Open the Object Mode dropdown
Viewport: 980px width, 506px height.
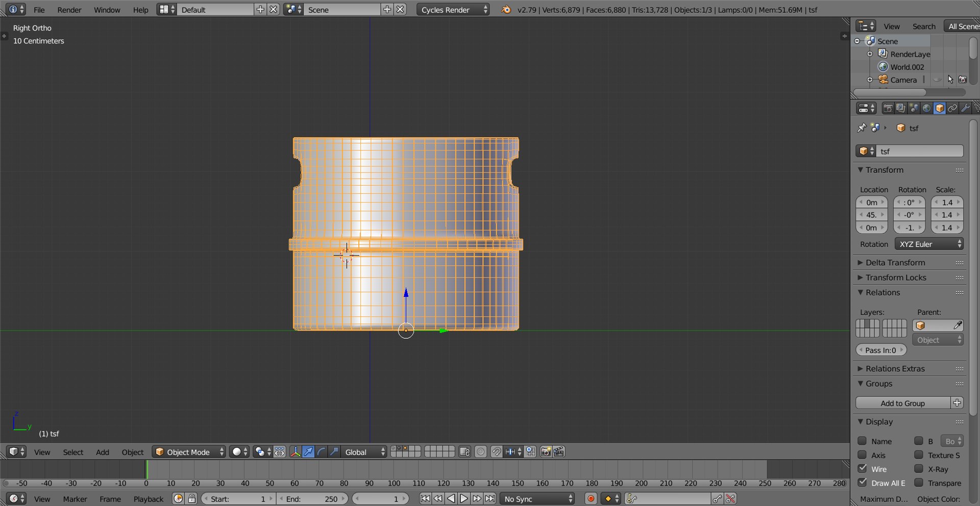click(x=189, y=452)
